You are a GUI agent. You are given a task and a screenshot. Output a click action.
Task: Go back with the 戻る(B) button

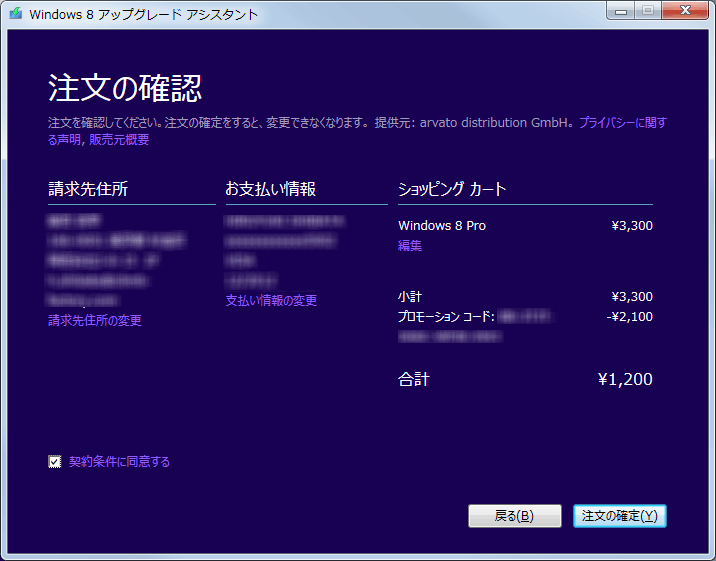pos(515,516)
